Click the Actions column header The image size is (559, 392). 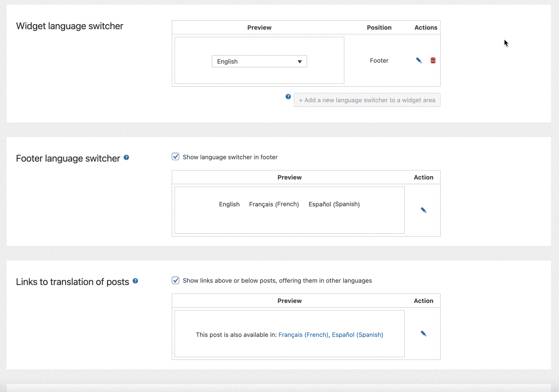(425, 27)
